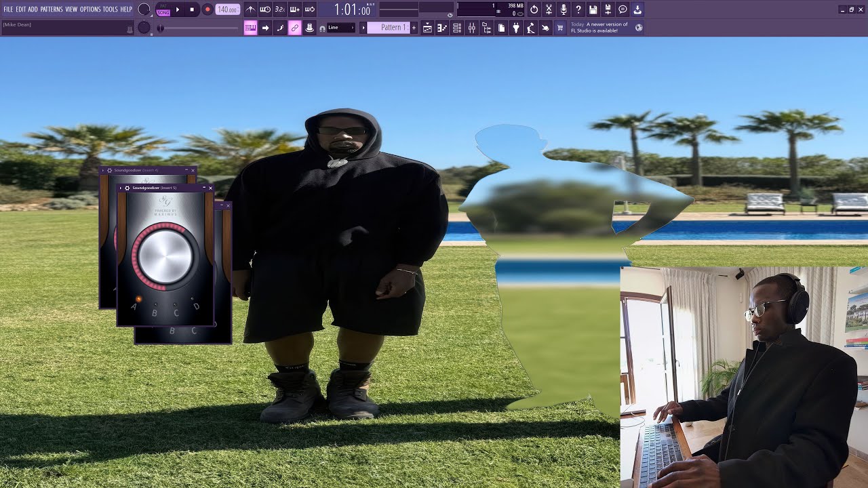The width and height of the screenshot is (868, 488).
Task: Click the render as audio file icon
Action: coord(608,9)
